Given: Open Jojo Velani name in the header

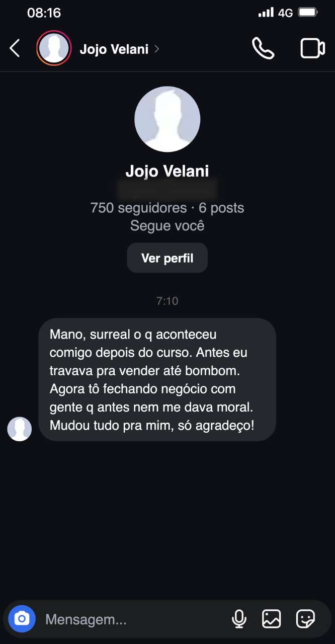Looking at the screenshot, I should (x=114, y=49).
